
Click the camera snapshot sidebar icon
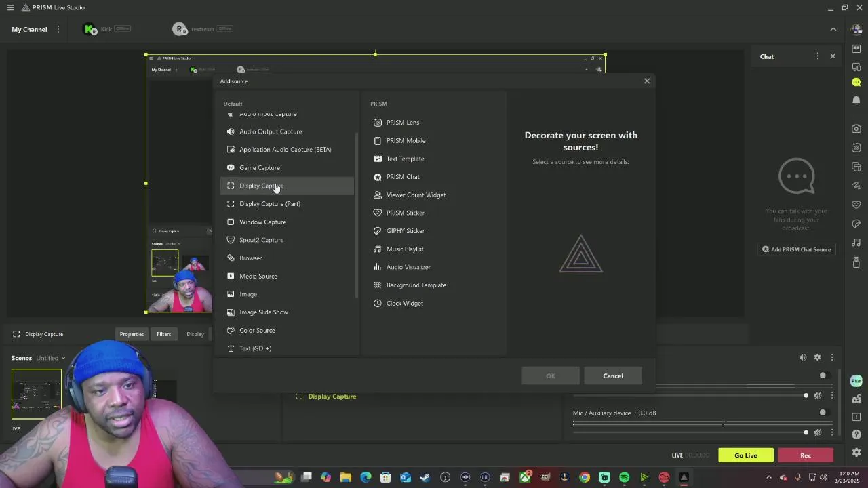[x=856, y=129]
